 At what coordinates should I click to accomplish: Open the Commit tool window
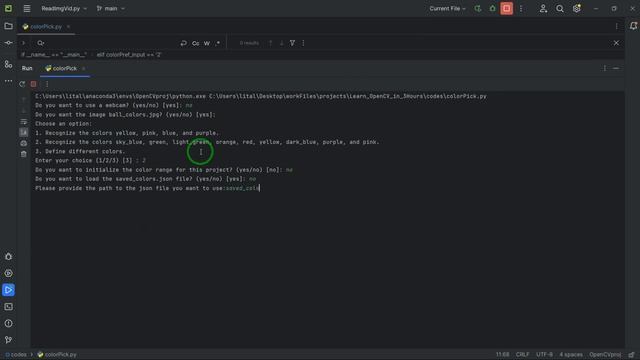[8, 43]
